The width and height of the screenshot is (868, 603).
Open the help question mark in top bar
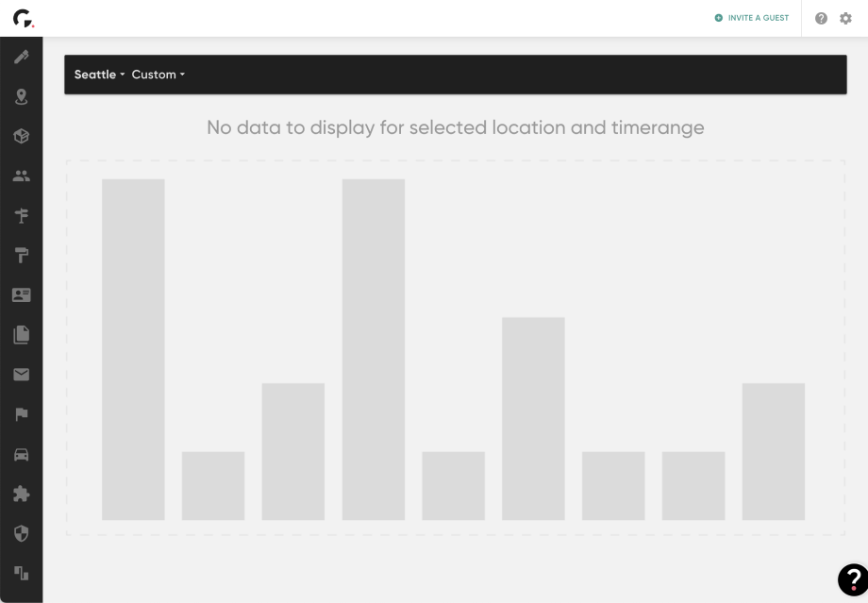coord(821,18)
